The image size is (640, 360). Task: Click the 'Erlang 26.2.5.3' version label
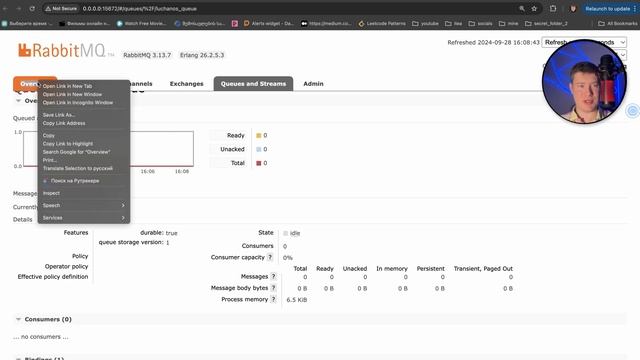coord(202,55)
